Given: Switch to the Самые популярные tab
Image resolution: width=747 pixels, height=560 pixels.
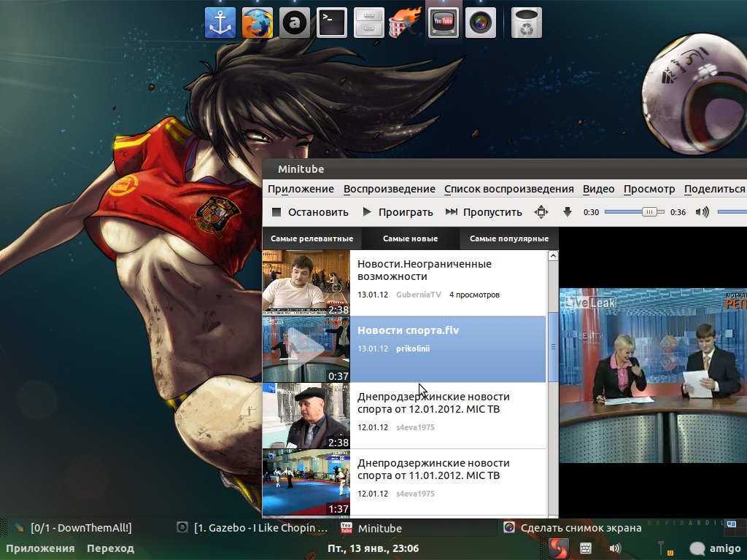Looking at the screenshot, I should pos(508,238).
